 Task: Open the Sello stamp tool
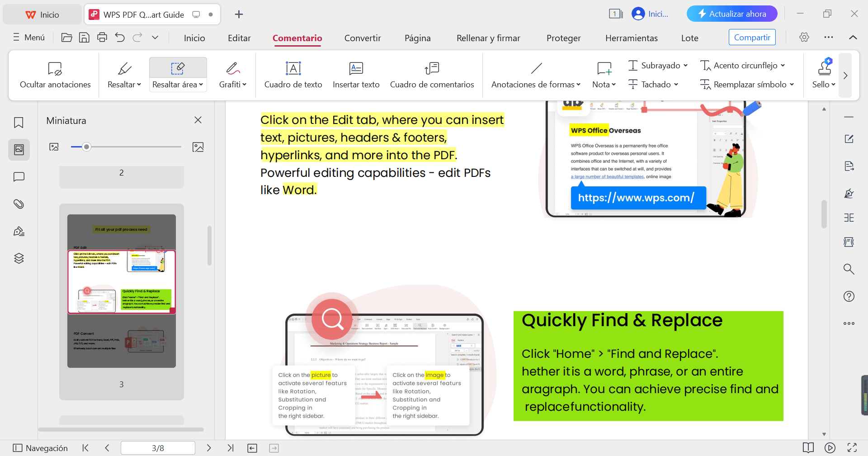pos(824,75)
